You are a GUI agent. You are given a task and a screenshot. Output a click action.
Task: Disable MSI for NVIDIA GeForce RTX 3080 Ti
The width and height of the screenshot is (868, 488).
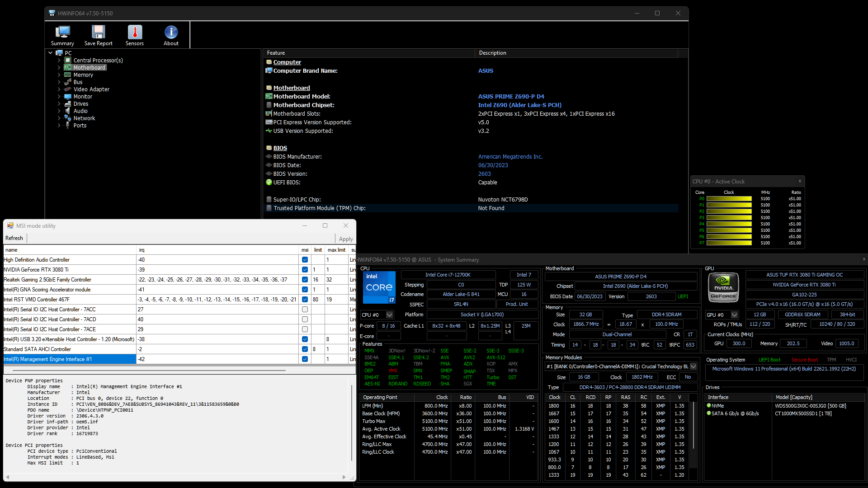(305, 269)
